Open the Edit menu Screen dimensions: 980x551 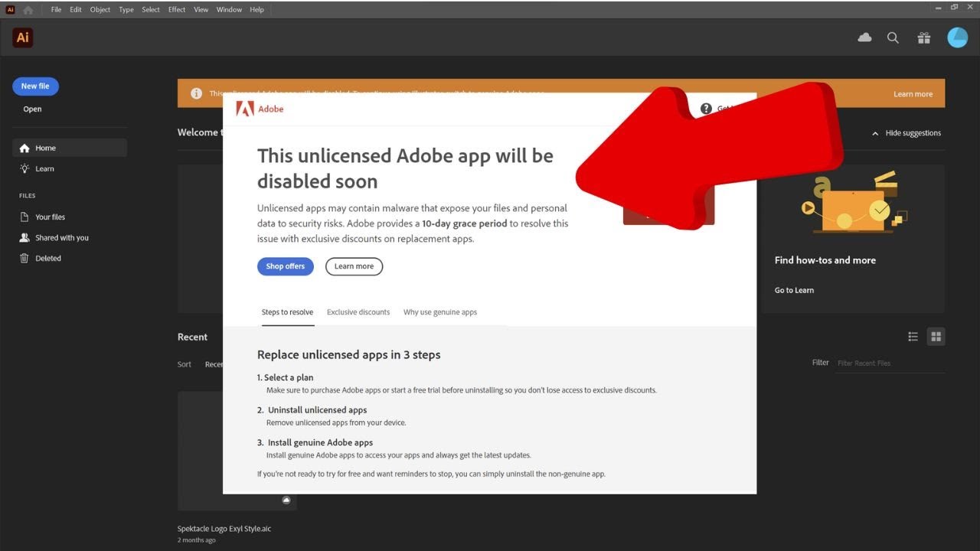(x=76, y=10)
